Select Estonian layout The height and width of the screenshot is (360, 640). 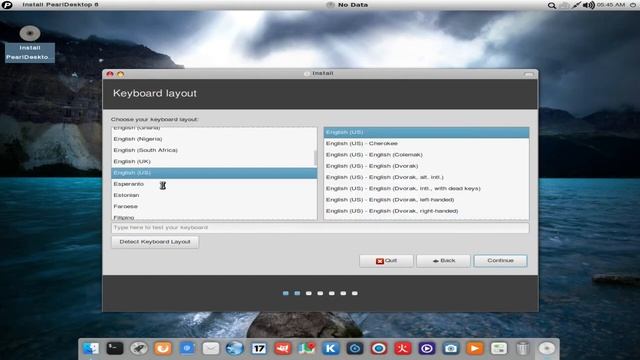coord(214,195)
